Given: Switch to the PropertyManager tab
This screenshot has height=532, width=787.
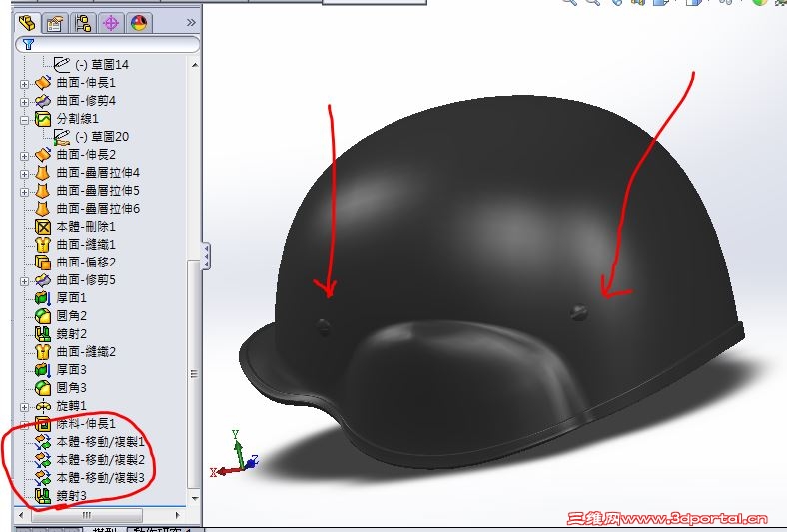Looking at the screenshot, I should 55,23.
